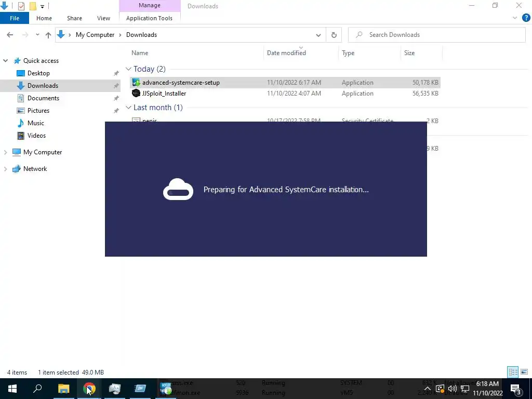The width and height of the screenshot is (532, 399).
Task: Open the recent locations dropdown
Action: pos(37,35)
